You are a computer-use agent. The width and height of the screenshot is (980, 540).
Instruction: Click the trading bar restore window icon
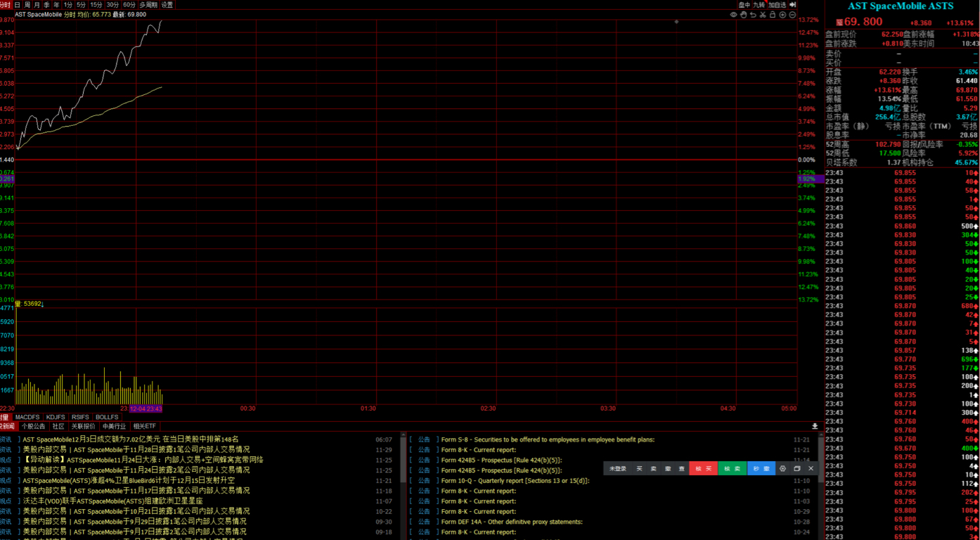coord(797,468)
